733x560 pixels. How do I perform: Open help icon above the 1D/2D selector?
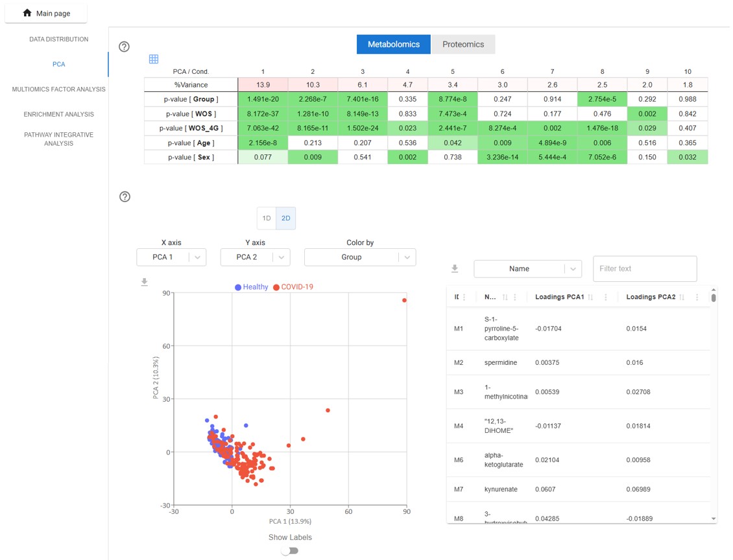125,197
